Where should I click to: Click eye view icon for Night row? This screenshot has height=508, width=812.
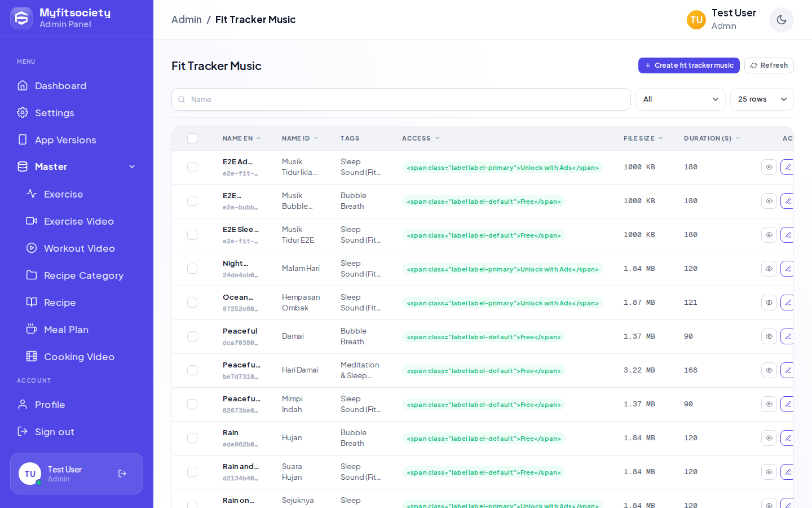tap(769, 269)
